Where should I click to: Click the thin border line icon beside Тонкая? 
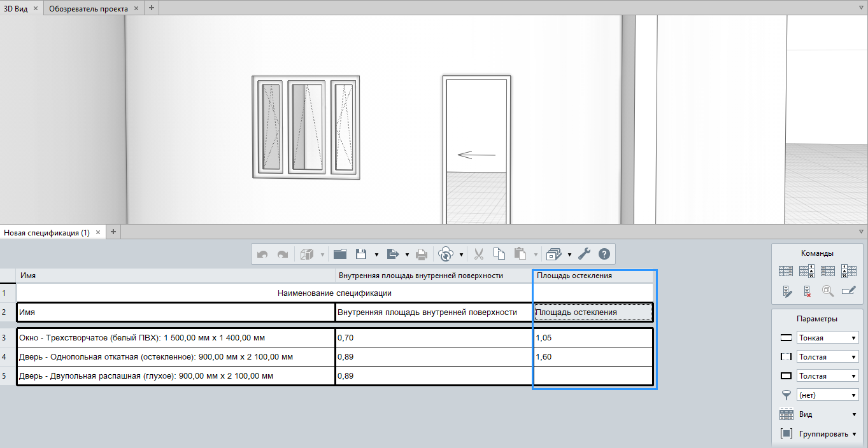pos(786,338)
